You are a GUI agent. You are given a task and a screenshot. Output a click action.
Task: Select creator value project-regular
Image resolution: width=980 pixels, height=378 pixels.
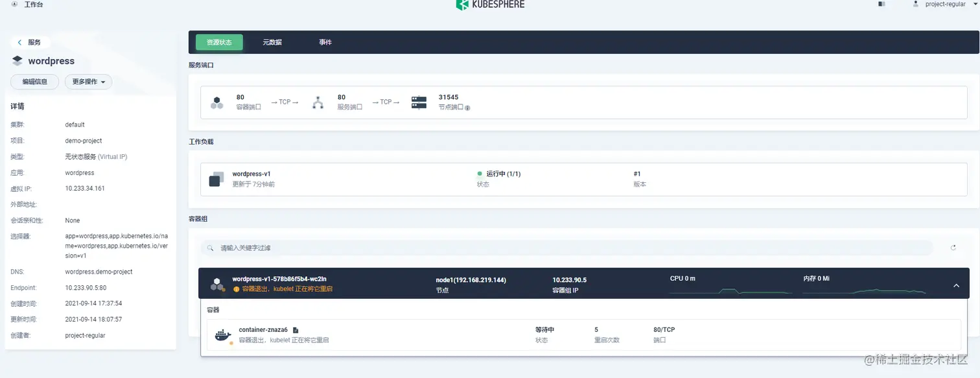point(85,336)
